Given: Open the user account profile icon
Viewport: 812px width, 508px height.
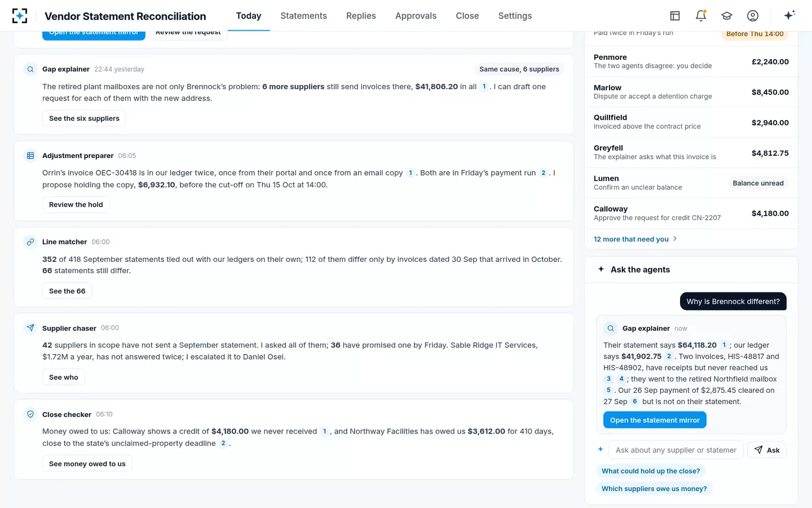Looking at the screenshot, I should [753, 16].
